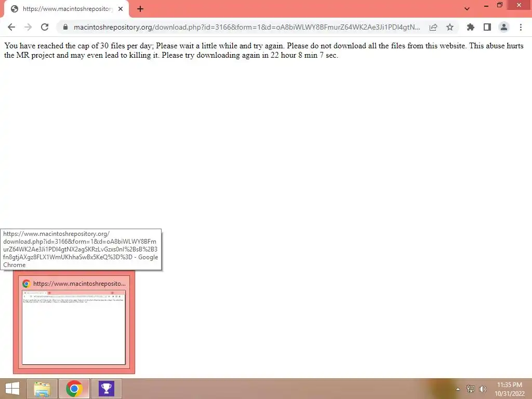
Task: Click the greyed-out forward navigation arrow
Action: 28,27
